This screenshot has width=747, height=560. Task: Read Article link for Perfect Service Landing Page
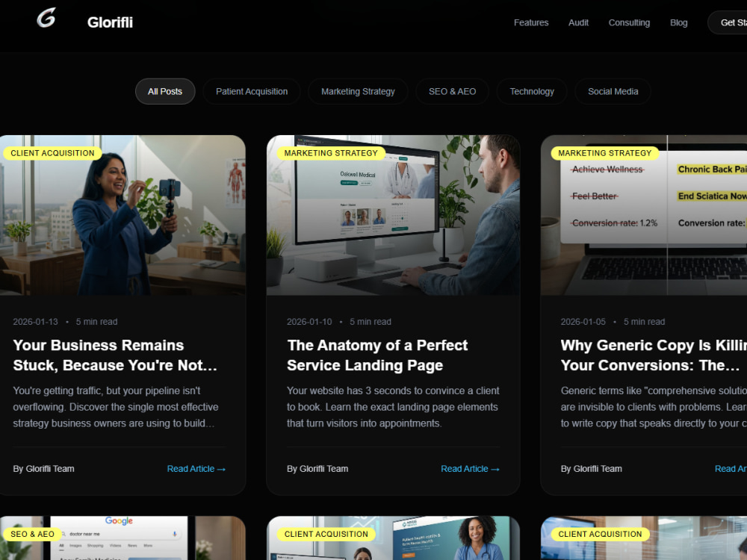point(470,469)
